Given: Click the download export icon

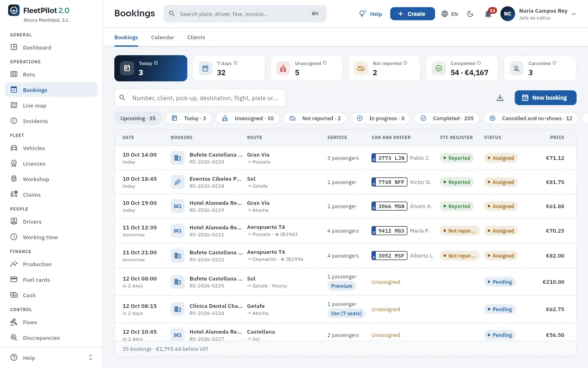Looking at the screenshot, I should tap(500, 98).
